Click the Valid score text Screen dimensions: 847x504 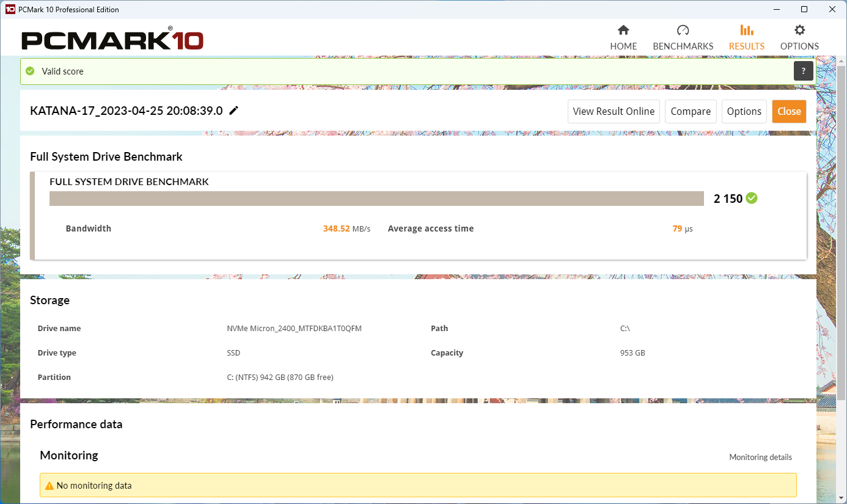[x=62, y=71]
